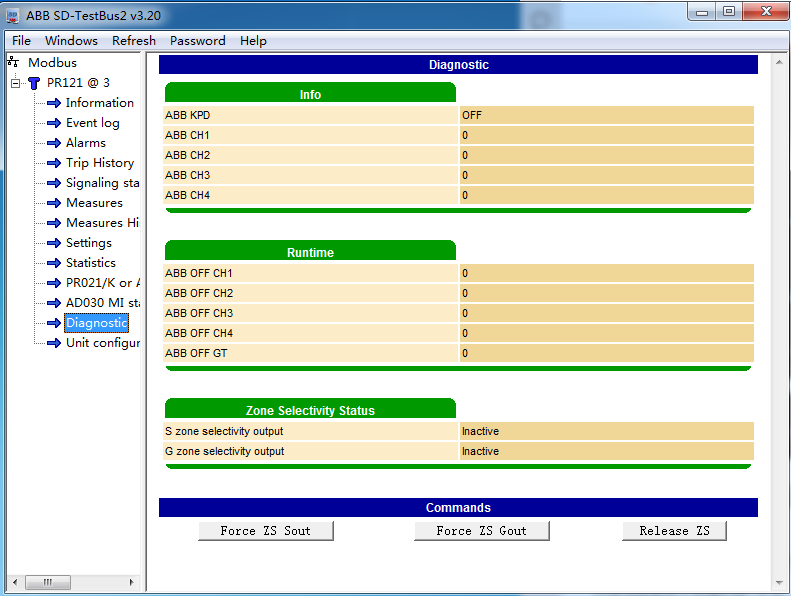Click the arrow icon beside Unit configuration
Image resolution: width=791 pixels, height=596 pixels.
tap(54, 343)
